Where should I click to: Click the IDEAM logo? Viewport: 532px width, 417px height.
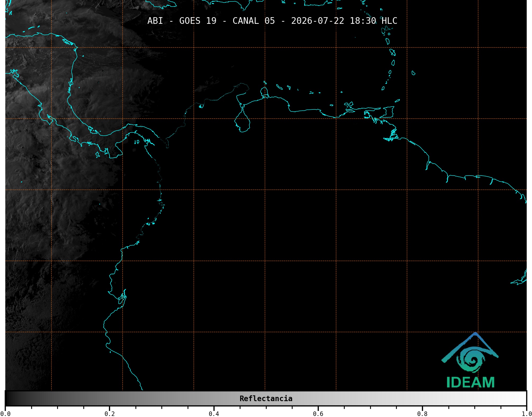[x=470, y=360]
